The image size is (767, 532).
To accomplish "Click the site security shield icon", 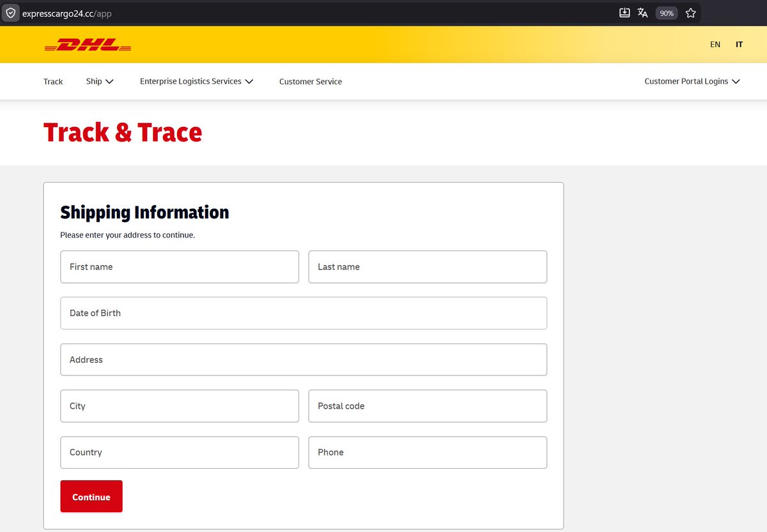I will [10, 13].
